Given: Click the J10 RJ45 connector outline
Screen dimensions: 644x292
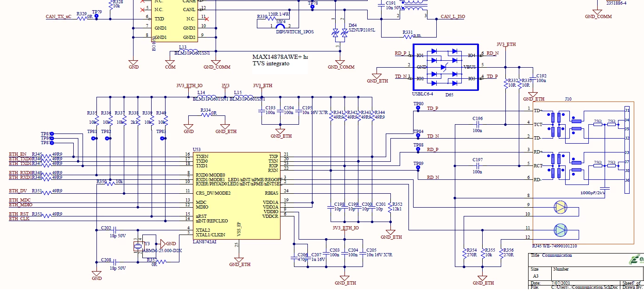Looking at the screenshot, I should coord(583,172).
